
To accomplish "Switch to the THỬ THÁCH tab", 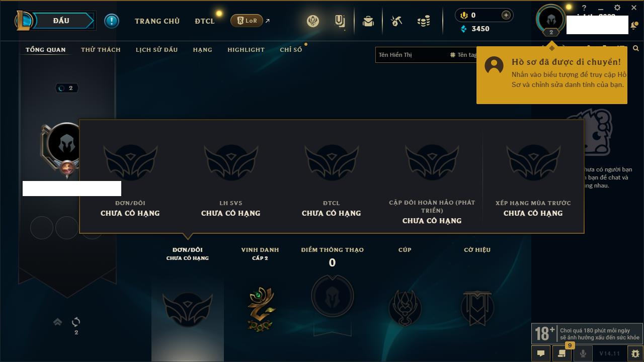I will pyautogui.click(x=101, y=49).
